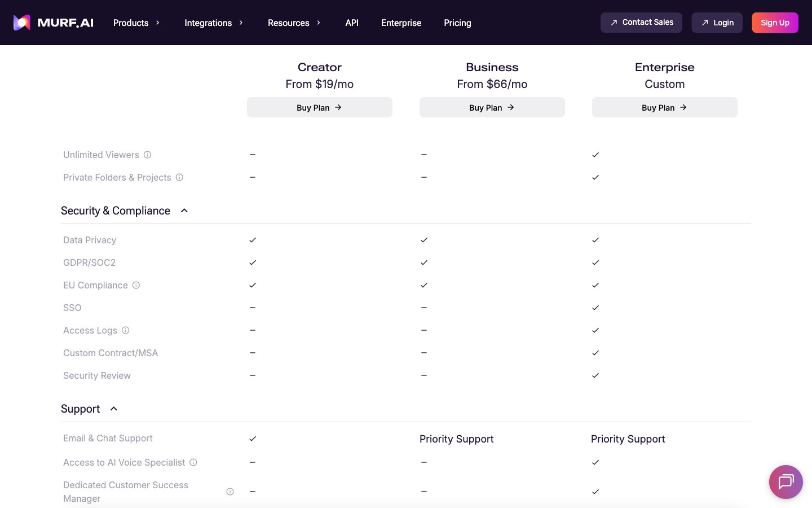
Task: Click the Murf.AI logo in header
Action: 54,23
